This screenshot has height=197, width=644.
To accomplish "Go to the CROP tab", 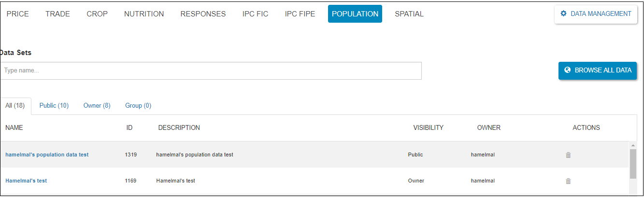I will (x=97, y=14).
